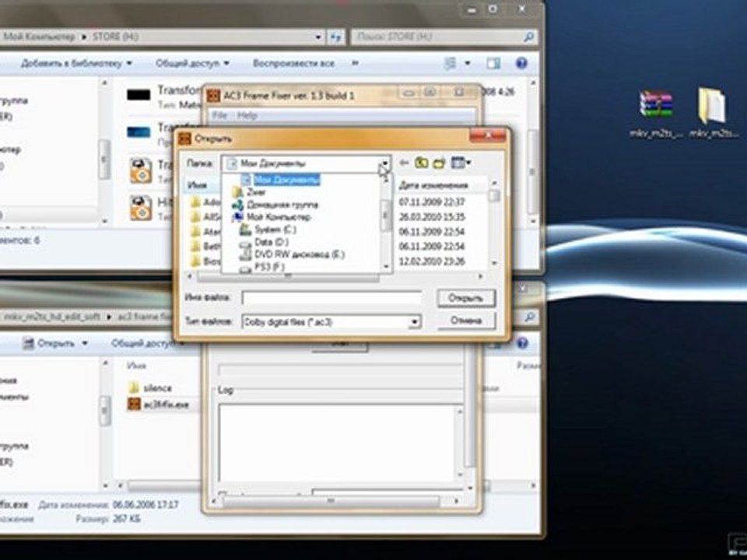Click the file name input field
The width and height of the screenshot is (747, 560).
[x=331, y=298]
